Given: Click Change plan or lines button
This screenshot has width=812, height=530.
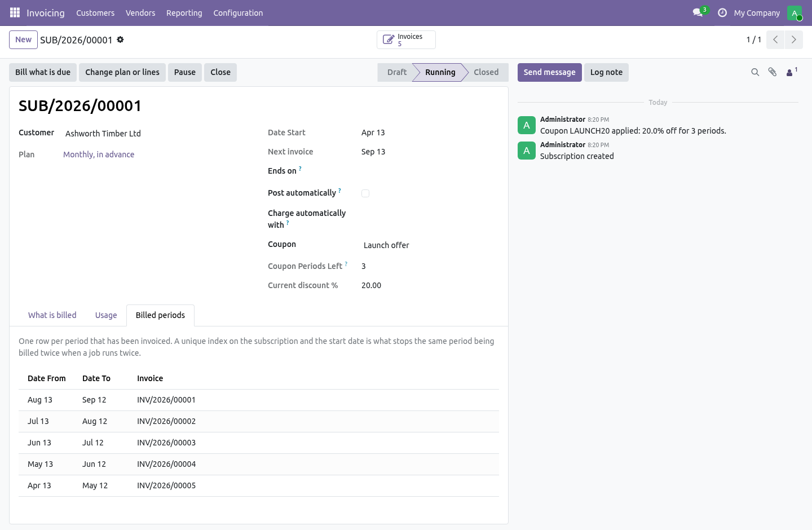Looking at the screenshot, I should (x=122, y=72).
